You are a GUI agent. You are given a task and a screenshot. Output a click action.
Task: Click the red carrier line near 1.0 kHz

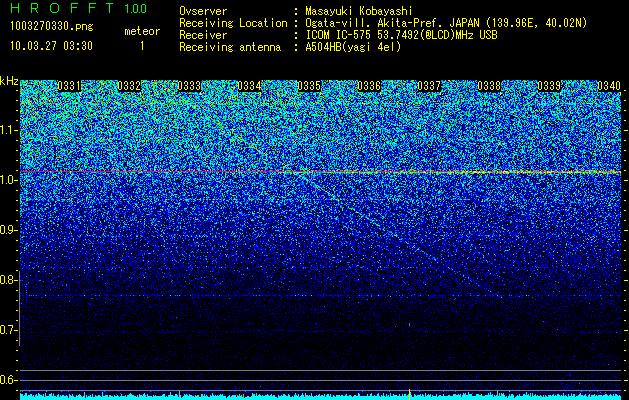point(320,172)
